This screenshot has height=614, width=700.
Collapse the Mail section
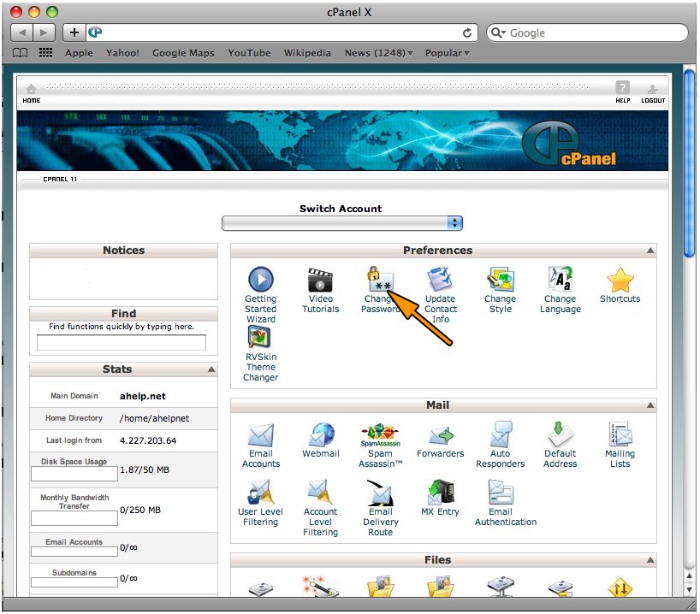click(x=650, y=405)
